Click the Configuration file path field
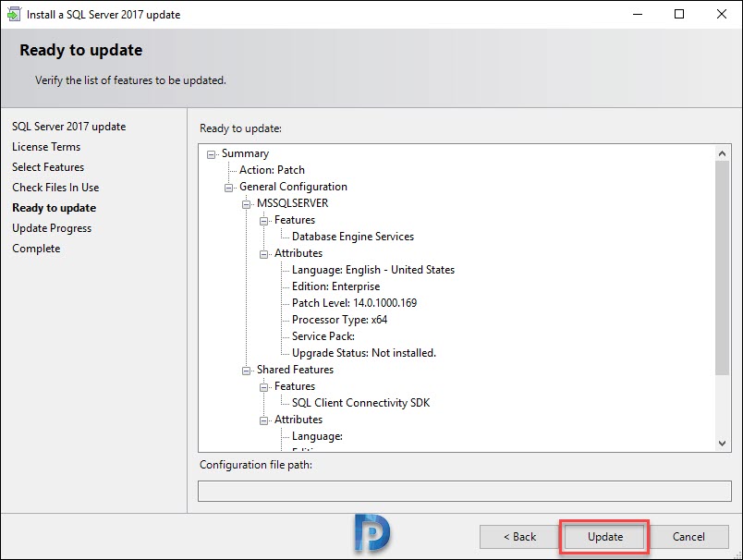The height and width of the screenshot is (560, 743). point(464,492)
